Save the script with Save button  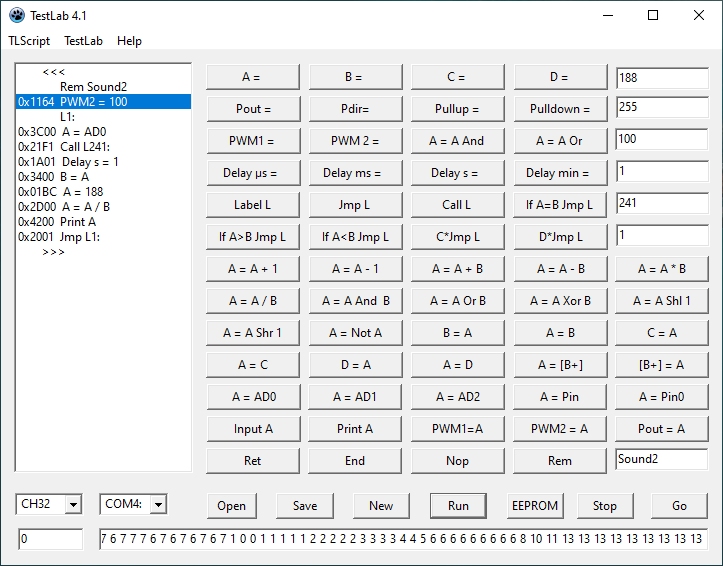305,505
